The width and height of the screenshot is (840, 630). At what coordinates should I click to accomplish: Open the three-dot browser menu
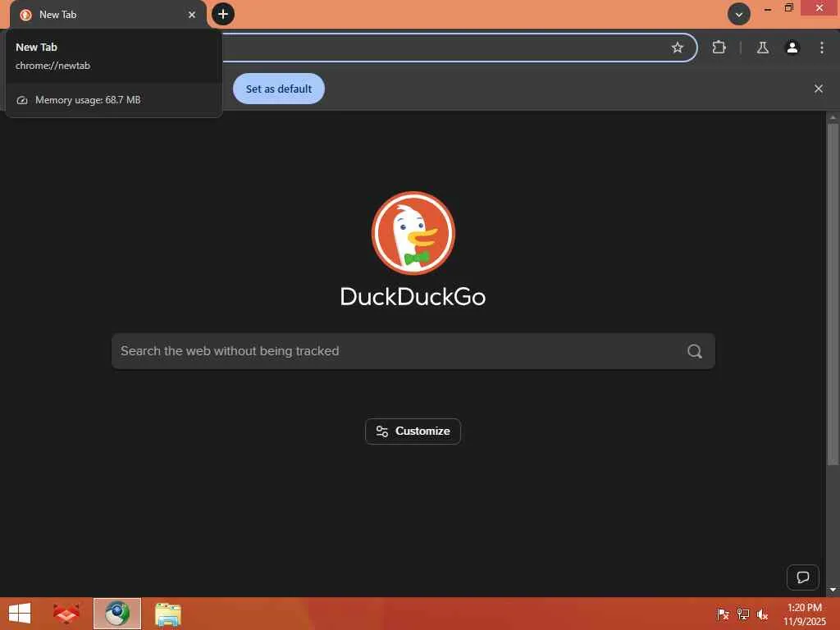[x=822, y=48]
